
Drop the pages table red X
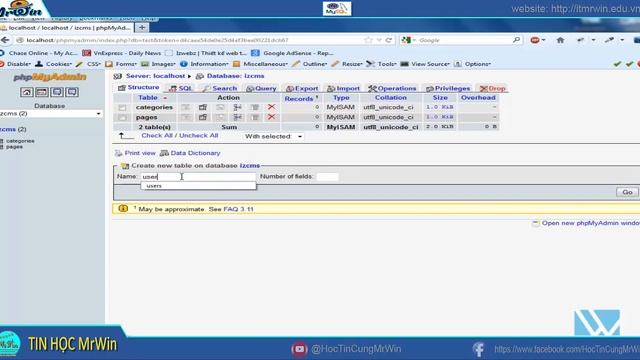[271, 117]
